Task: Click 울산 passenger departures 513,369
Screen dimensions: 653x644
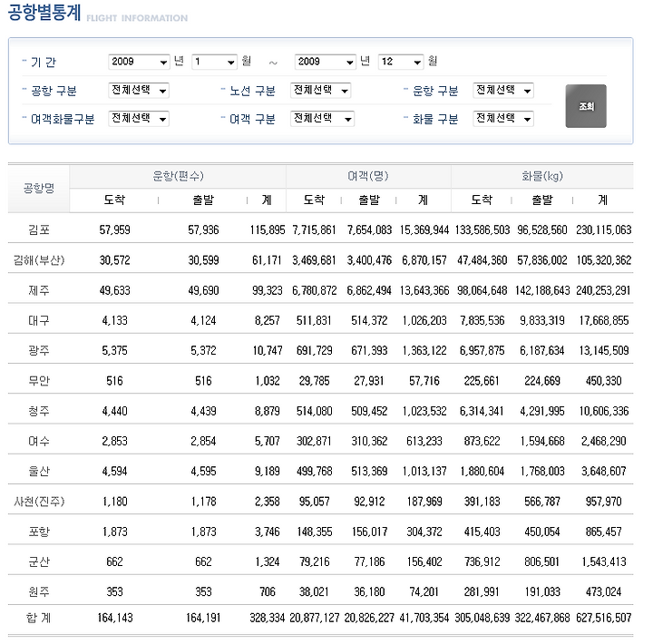Action: tap(369, 472)
